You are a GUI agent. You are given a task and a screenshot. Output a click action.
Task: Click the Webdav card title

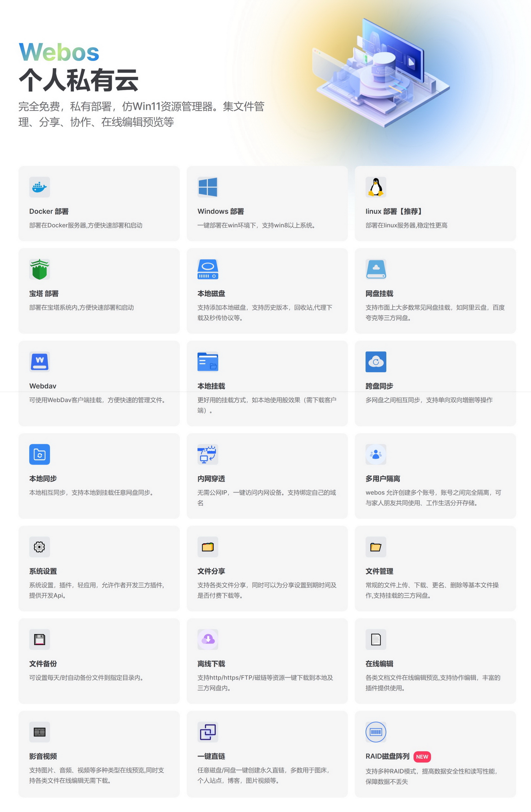pos(42,386)
